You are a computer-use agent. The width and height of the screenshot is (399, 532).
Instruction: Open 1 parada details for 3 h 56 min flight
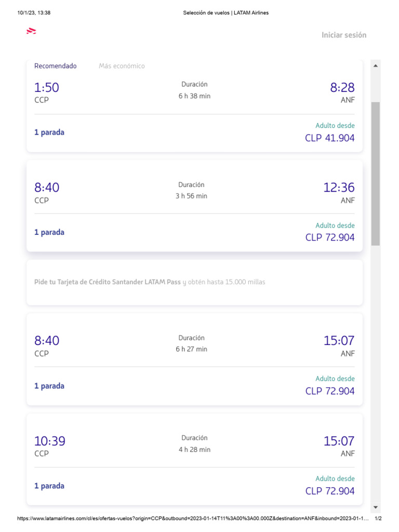pyautogui.click(x=49, y=232)
